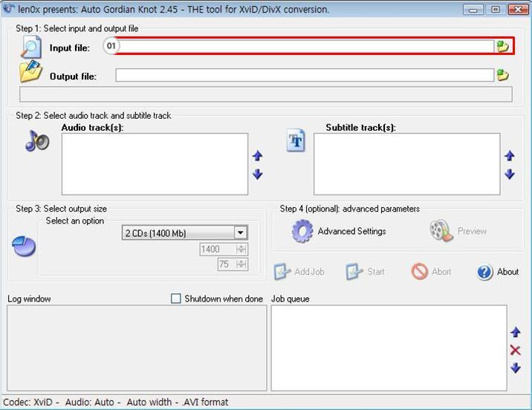Click the 75 percentage value field

click(227, 264)
